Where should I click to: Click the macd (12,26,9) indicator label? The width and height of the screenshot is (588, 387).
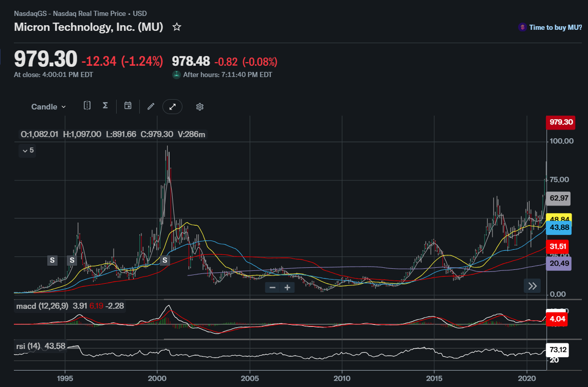click(x=42, y=306)
